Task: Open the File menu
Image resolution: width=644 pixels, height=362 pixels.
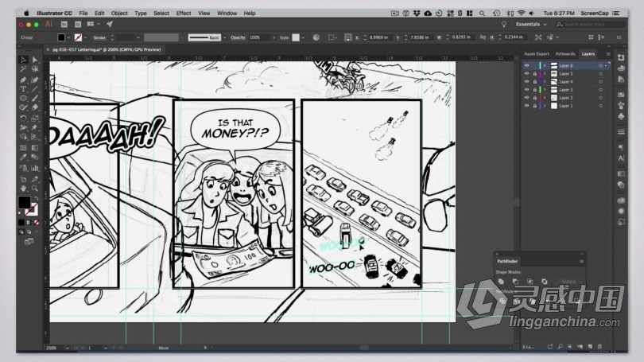Action: coord(83,14)
